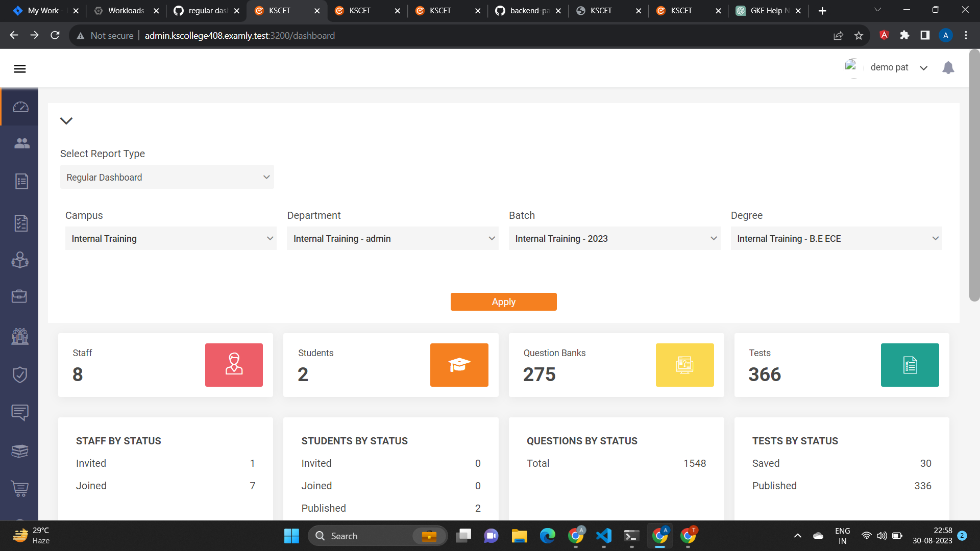Collapse the filter panel chevron
Image resolution: width=980 pixels, height=551 pixels.
66,121
